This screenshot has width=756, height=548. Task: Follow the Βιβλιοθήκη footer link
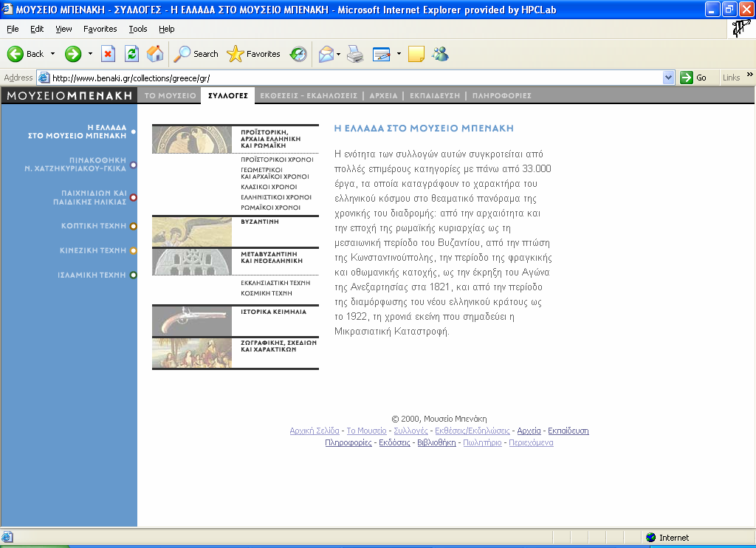tap(436, 443)
